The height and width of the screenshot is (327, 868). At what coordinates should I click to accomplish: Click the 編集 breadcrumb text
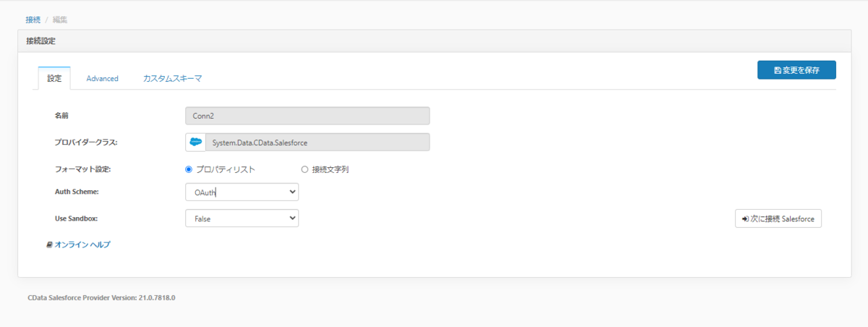click(61, 20)
